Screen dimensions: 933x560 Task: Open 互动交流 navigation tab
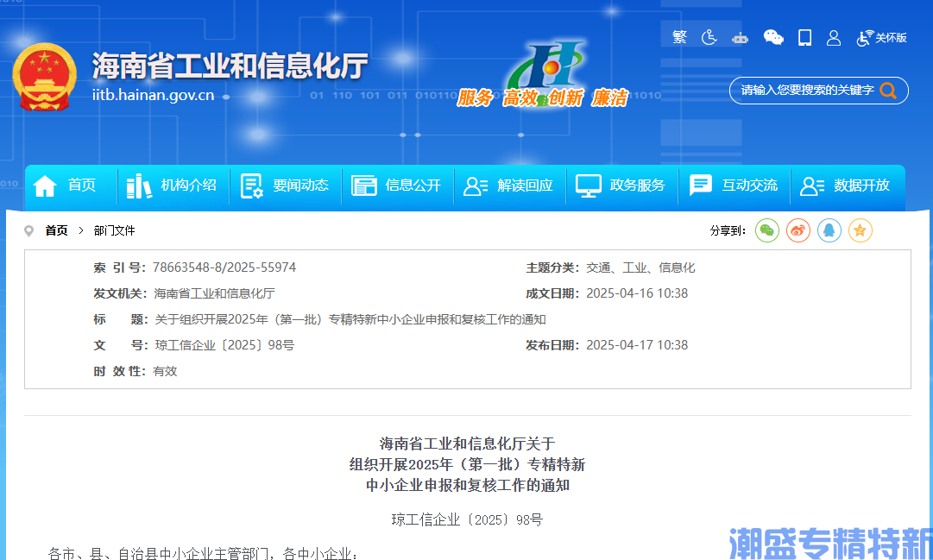[750, 185]
